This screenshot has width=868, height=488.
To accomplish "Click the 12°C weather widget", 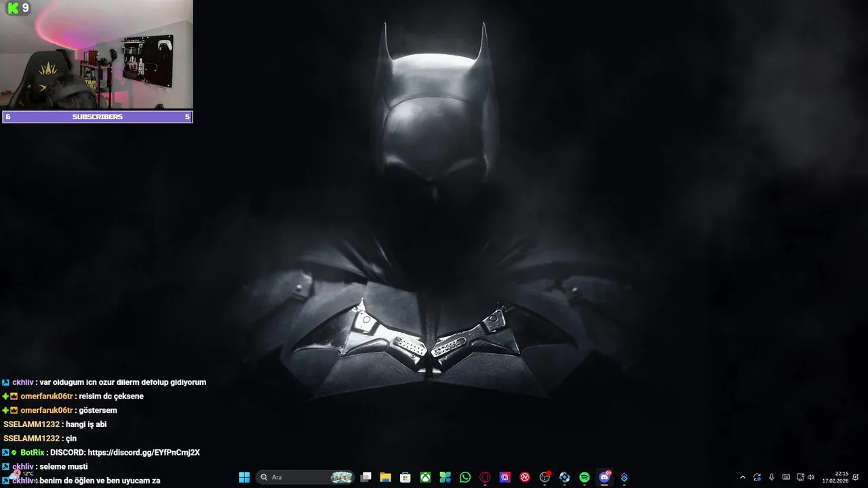I will click(20, 474).
